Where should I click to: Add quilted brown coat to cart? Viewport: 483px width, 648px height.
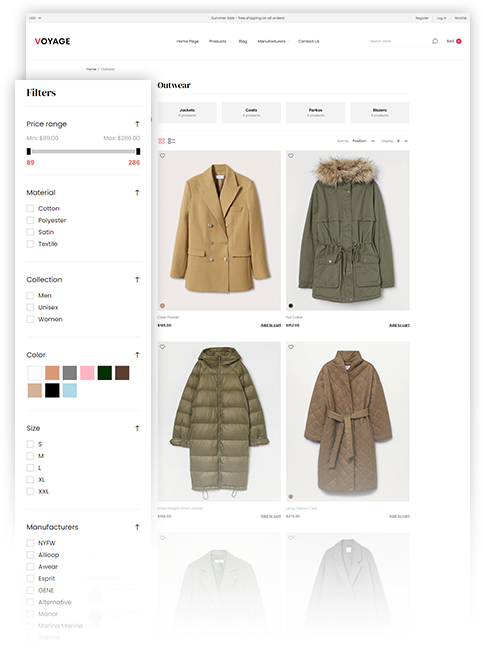399,516
